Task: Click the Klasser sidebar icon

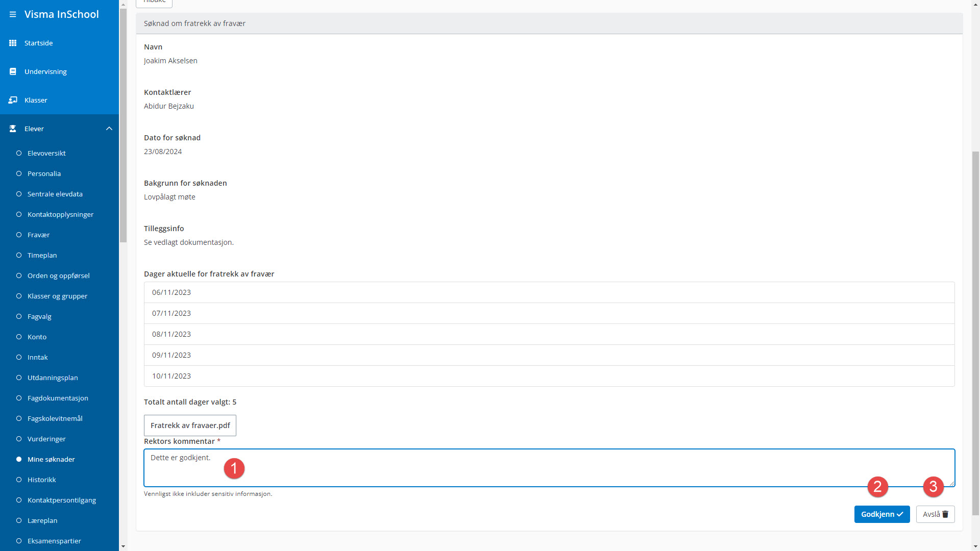Action: (x=13, y=100)
